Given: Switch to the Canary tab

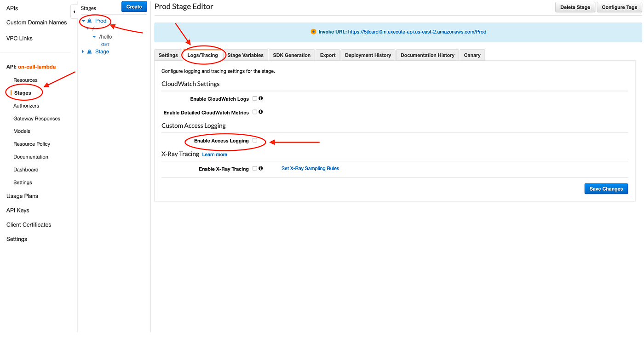Looking at the screenshot, I should [472, 55].
